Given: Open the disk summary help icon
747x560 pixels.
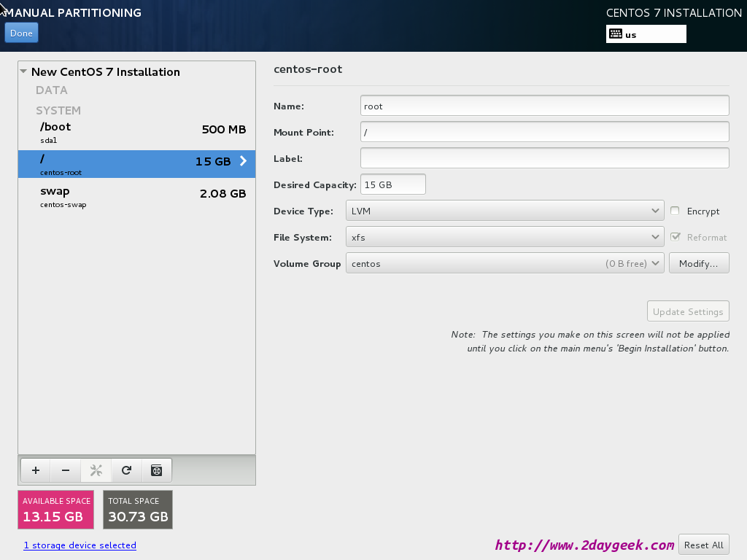Looking at the screenshot, I should click(x=156, y=470).
